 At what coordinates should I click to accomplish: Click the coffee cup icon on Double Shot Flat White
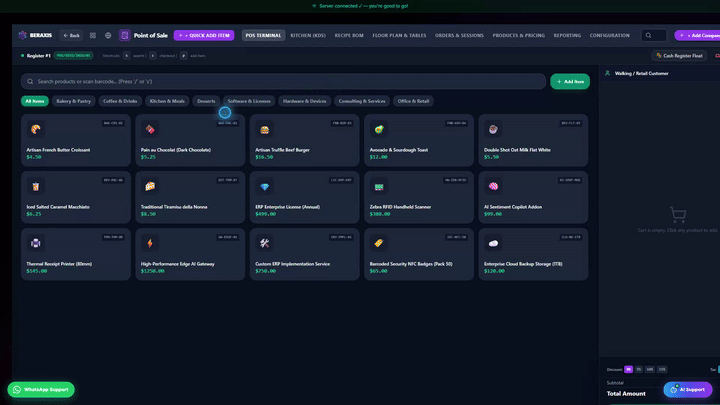tap(493, 129)
